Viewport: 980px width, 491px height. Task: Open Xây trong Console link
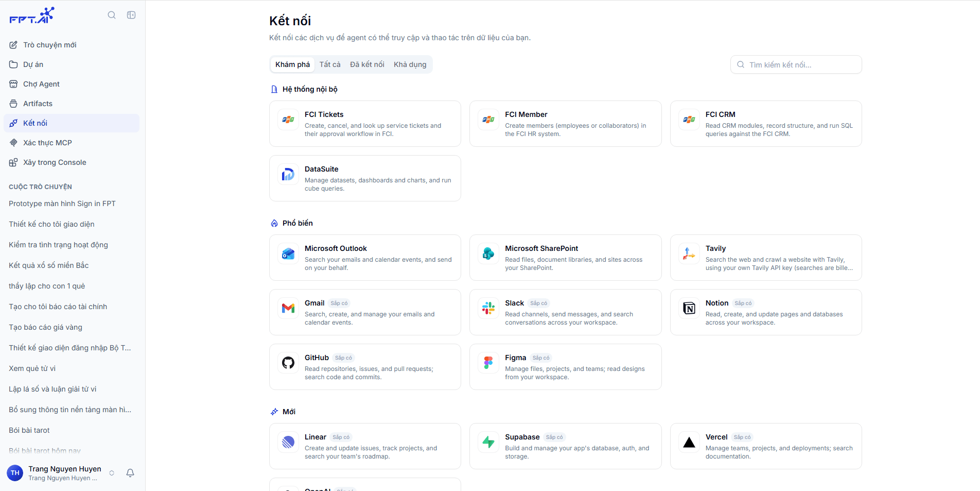click(x=72, y=162)
